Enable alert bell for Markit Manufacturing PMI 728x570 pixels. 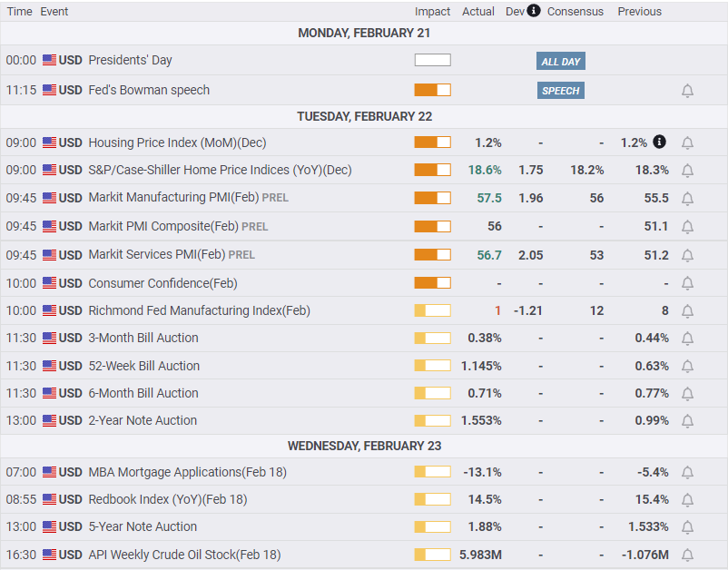687,199
